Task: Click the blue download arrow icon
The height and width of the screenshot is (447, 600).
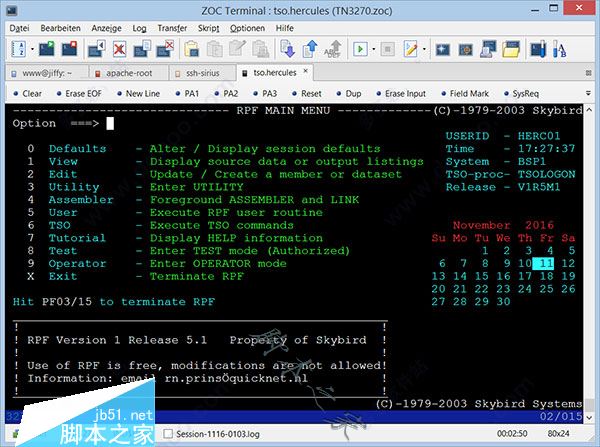Action: [x=286, y=49]
